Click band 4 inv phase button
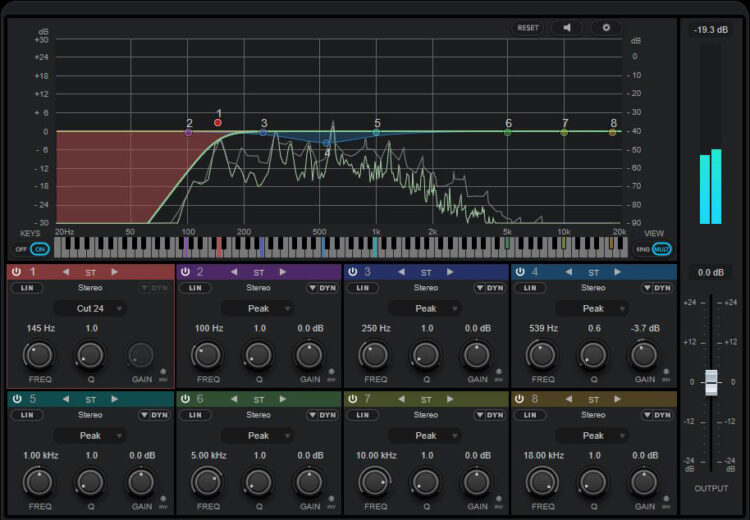 coord(666,372)
